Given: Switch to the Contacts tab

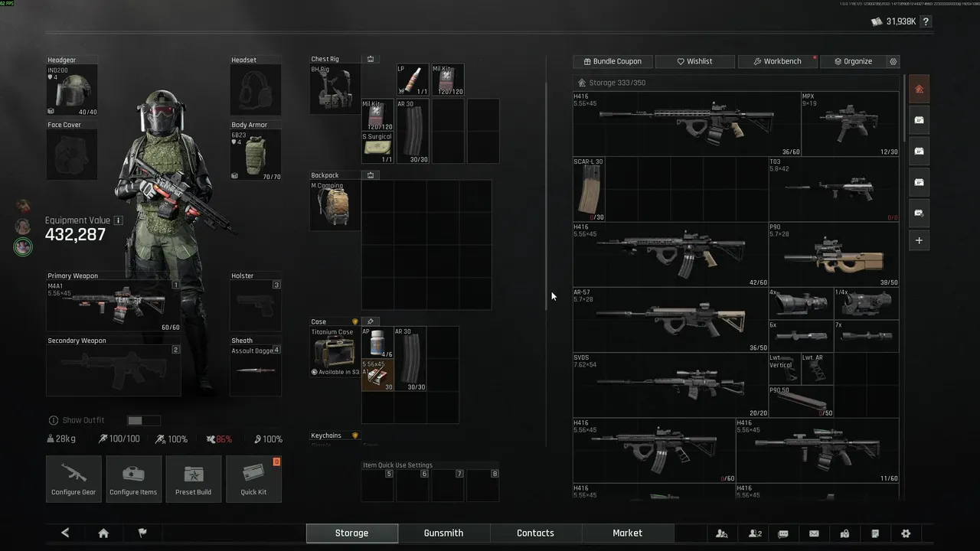Looking at the screenshot, I should pos(535,533).
